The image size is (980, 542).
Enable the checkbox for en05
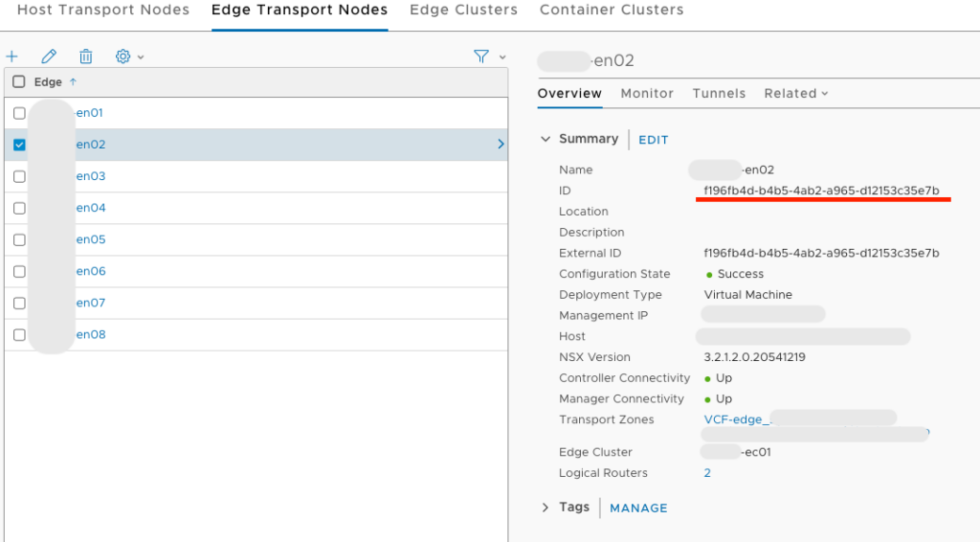19,239
